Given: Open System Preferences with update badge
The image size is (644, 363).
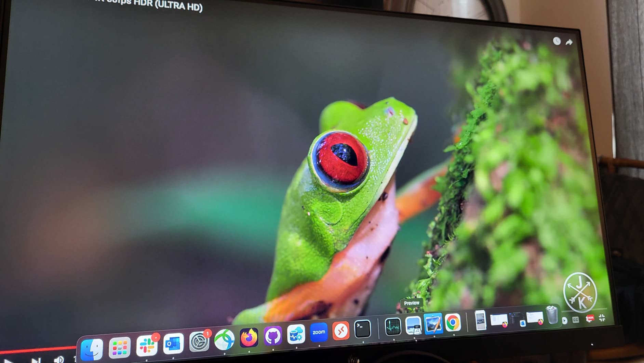Looking at the screenshot, I should coord(199,341).
